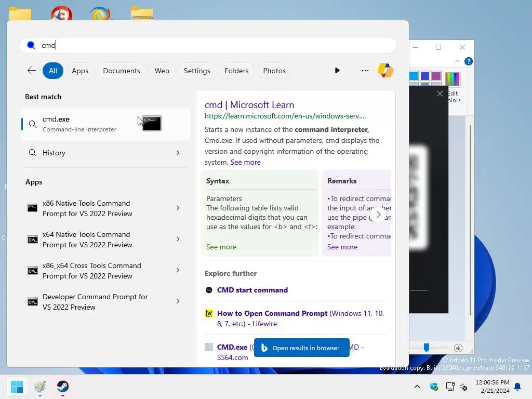Click the Developer Command Prompt icon
This screenshot has width=532, height=399.
tap(32, 302)
